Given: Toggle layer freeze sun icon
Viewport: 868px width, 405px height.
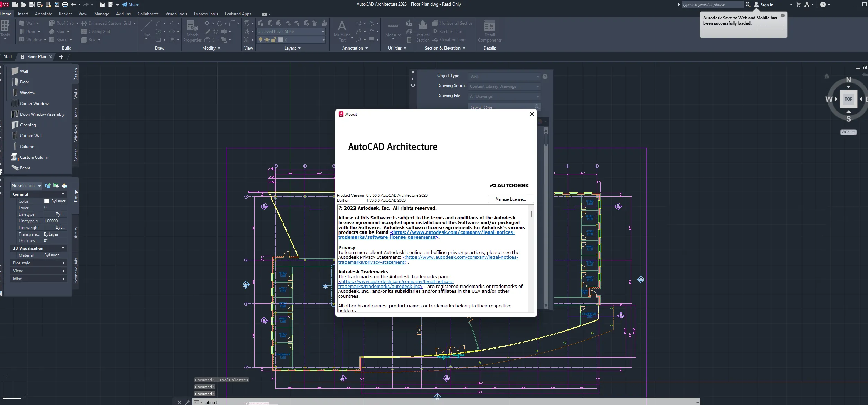Looking at the screenshot, I should click(267, 40).
